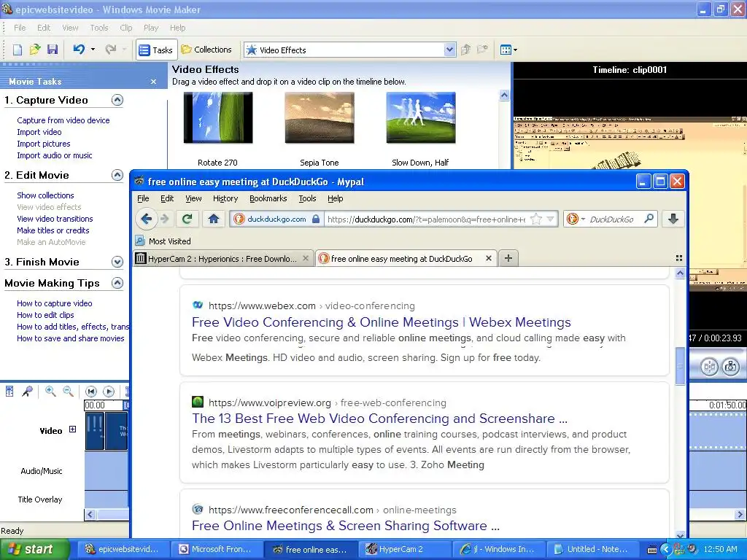This screenshot has height=560, width=747.
Task: Close the DuckDuckGo search results tab
Action: pyautogui.click(x=488, y=258)
